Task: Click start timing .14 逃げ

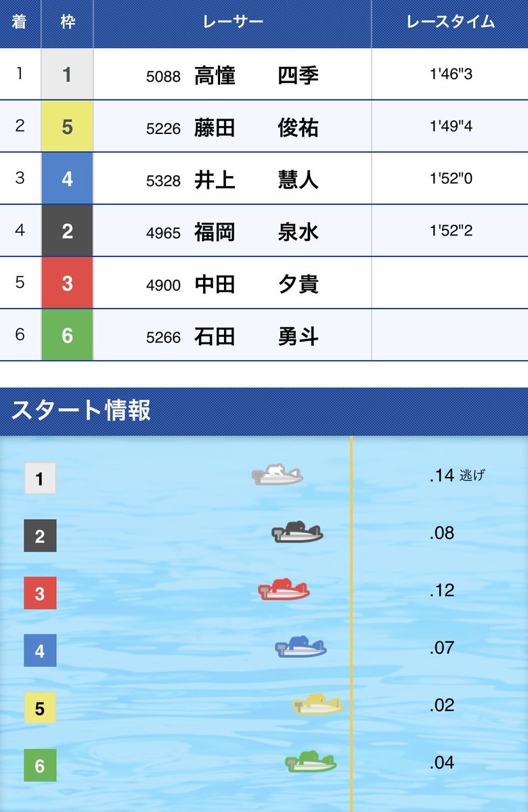Action: (457, 476)
